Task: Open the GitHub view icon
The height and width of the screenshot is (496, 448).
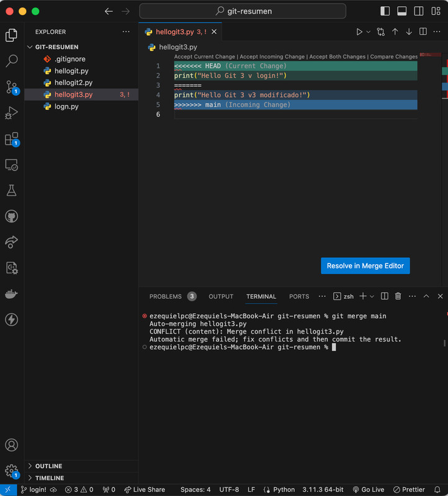Action: 11,216
